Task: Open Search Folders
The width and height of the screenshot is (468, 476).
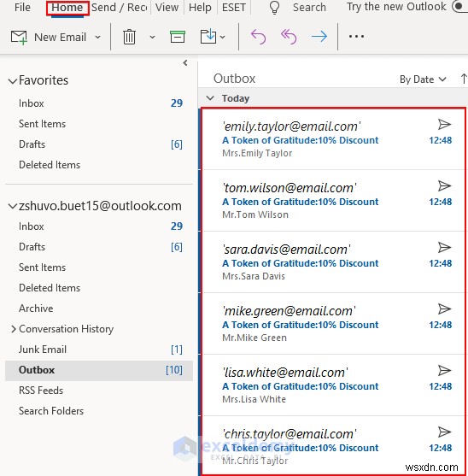Action: point(99,411)
